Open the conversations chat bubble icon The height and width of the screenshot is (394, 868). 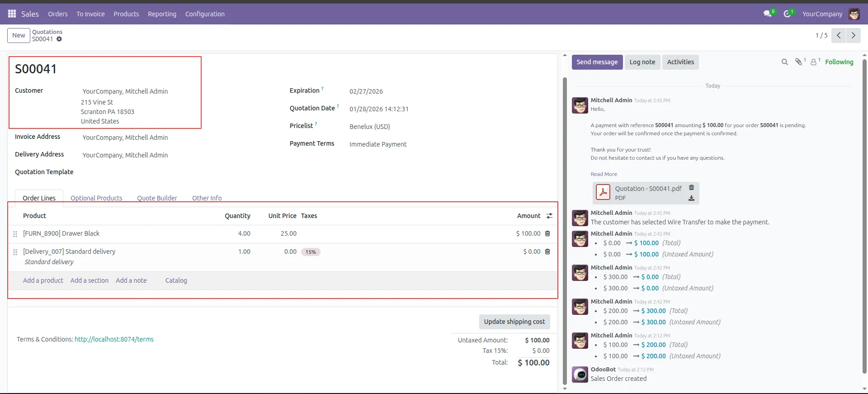[x=767, y=14]
